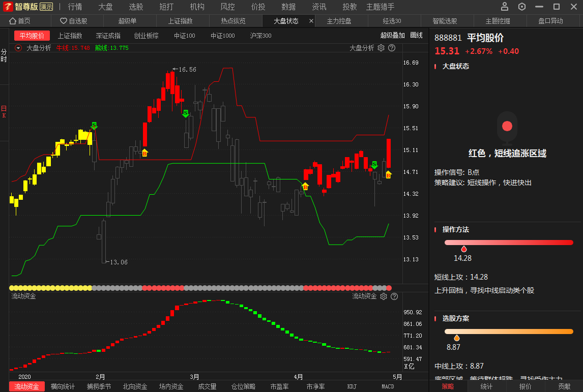The width and height of the screenshot is (583, 392).
Task: Click the red 操作方法 slider marker 14.28
Action: [x=463, y=249]
